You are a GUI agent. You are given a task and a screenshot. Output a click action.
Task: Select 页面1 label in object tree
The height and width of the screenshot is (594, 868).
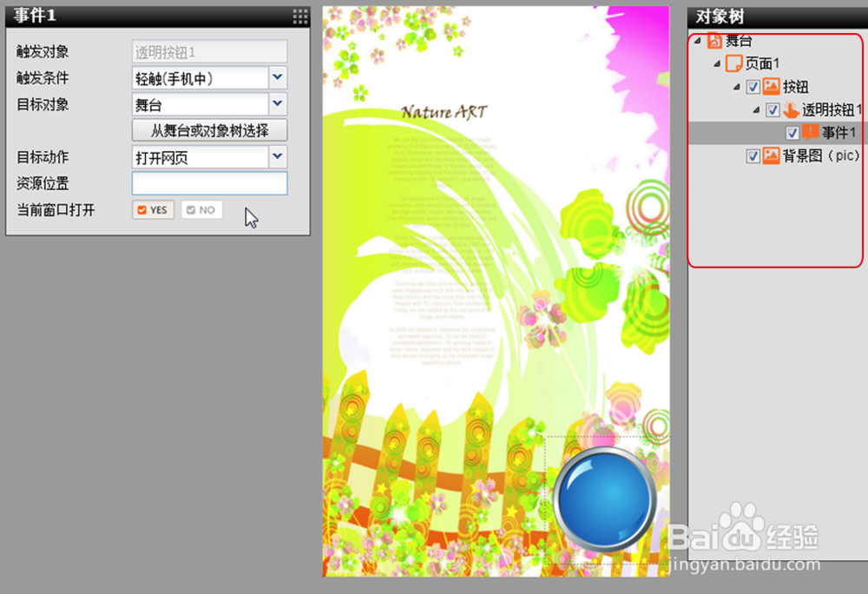tap(762, 63)
